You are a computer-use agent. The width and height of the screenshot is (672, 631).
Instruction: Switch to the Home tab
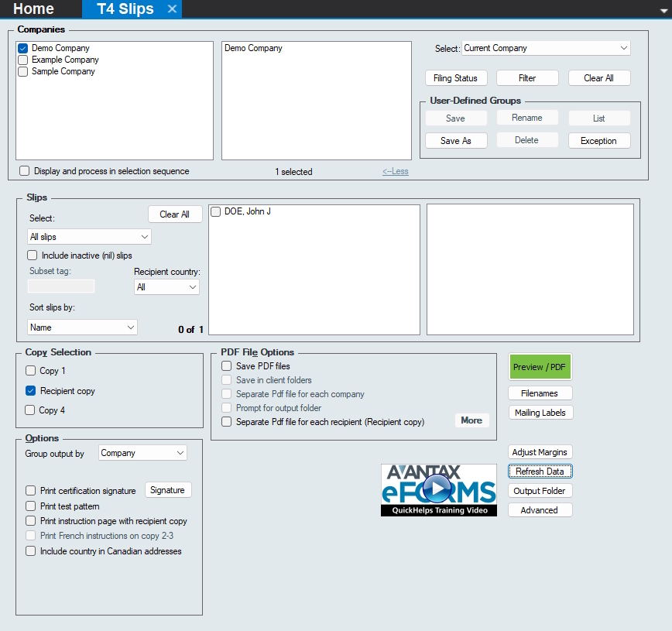(x=33, y=9)
